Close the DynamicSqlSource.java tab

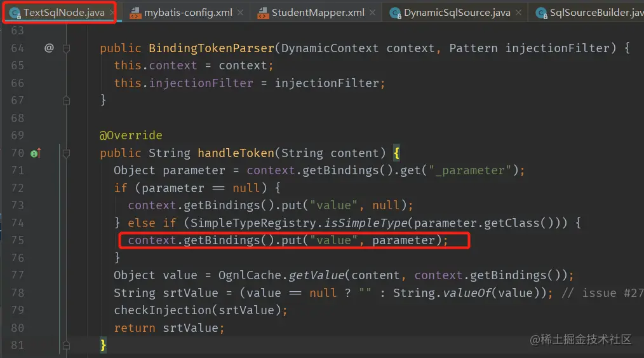(518, 13)
